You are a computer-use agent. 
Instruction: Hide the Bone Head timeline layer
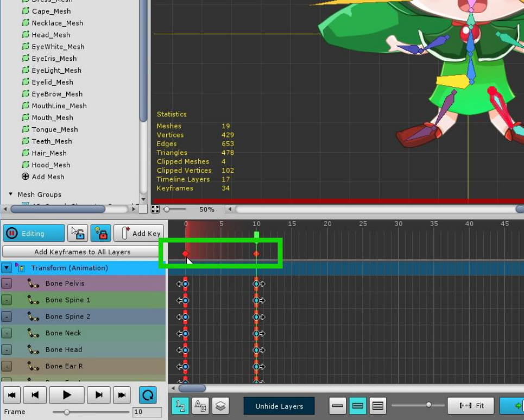(7, 350)
